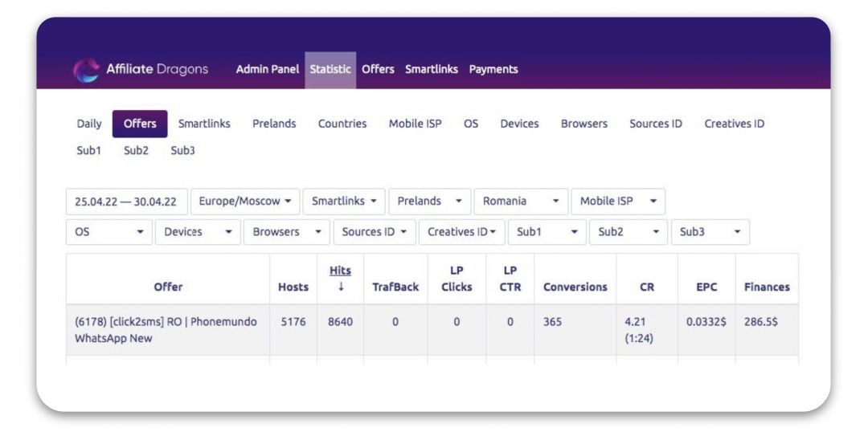Open the Devices filter dropdown

pos(197,232)
